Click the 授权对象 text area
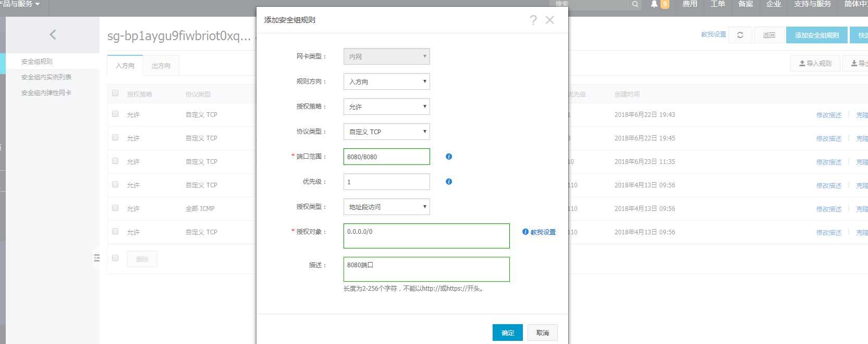Viewport: 868px width, 344px height. tap(426, 236)
